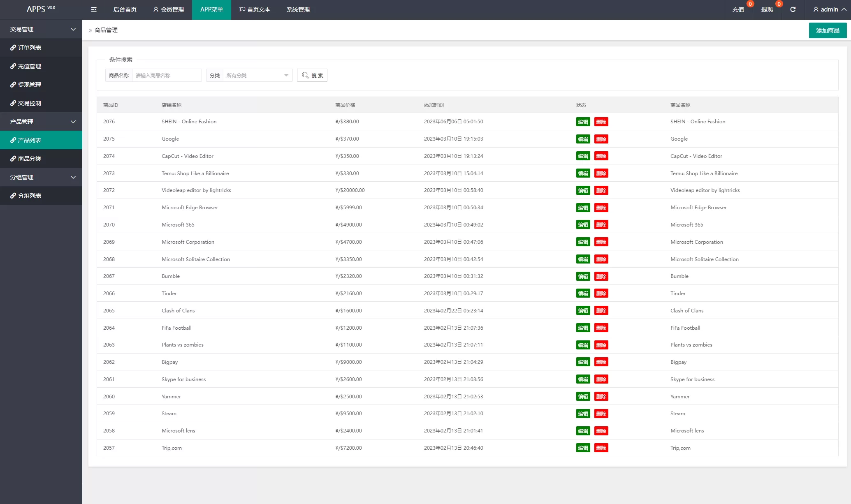Viewport: 851px width, 504px height.
Task: Click green edit button for Google row
Action: click(583, 139)
